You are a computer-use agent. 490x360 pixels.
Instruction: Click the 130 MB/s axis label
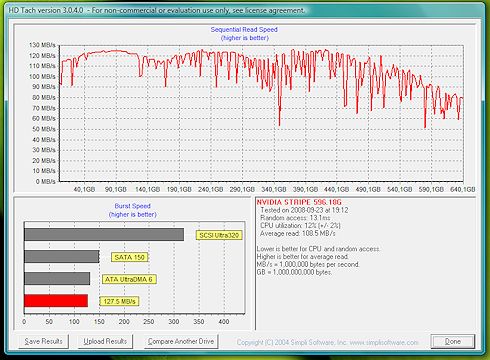42,45
